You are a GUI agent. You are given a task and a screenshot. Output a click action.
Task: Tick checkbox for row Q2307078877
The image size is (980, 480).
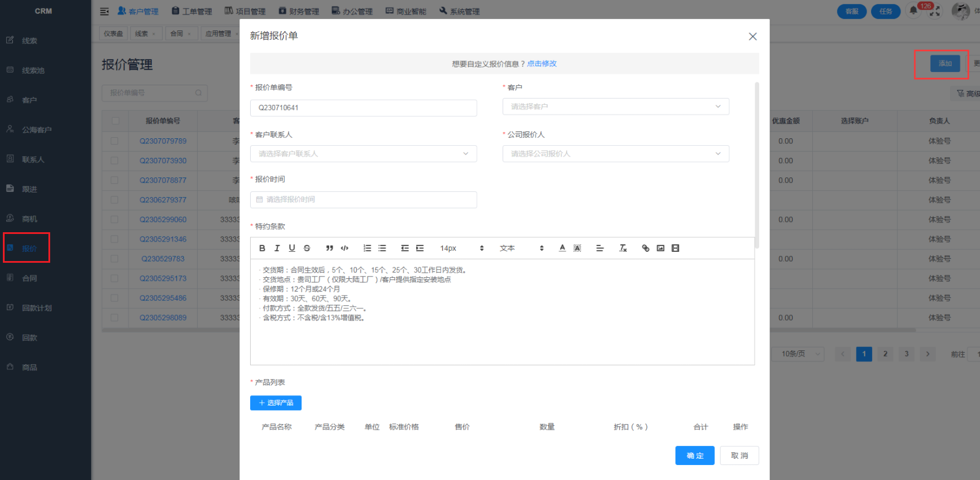click(115, 180)
